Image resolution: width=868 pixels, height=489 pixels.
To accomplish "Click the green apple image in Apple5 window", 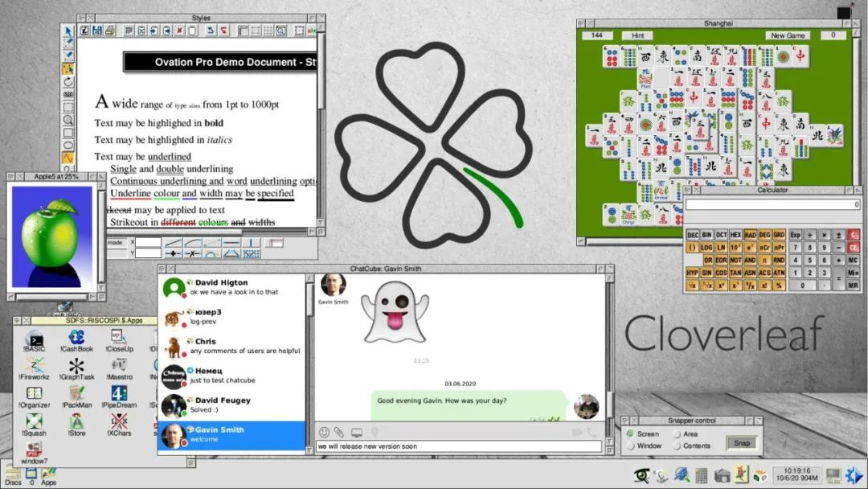I will pos(51,237).
